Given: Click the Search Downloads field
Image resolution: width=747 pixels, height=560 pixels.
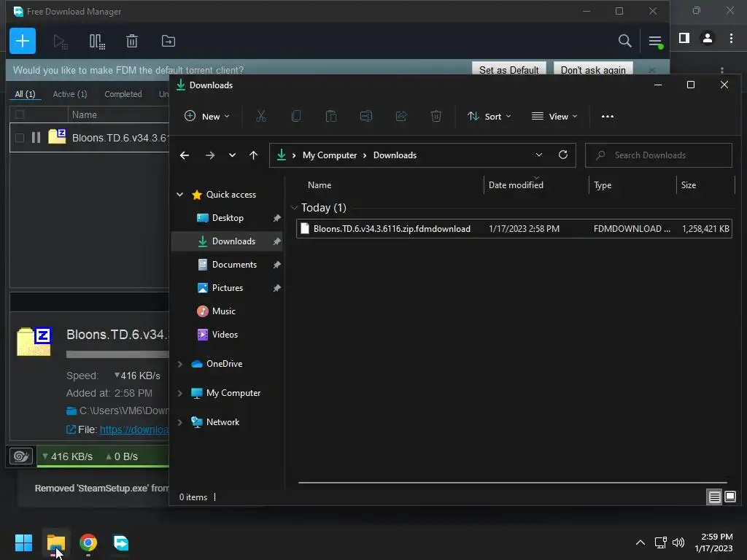Looking at the screenshot, I should [x=659, y=155].
